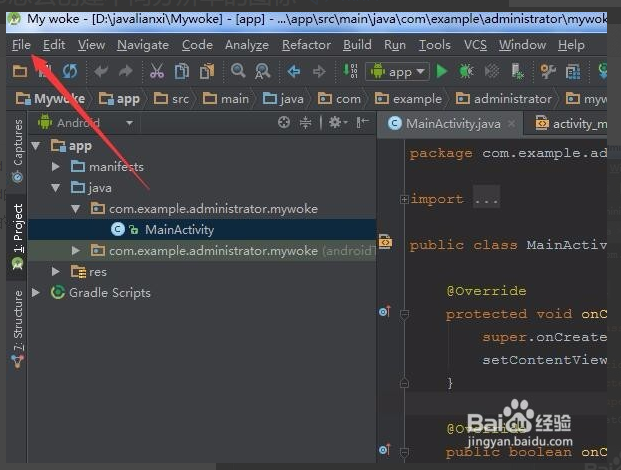The height and width of the screenshot is (470, 621).
Task: Expand the manifests folder
Action: point(56,167)
